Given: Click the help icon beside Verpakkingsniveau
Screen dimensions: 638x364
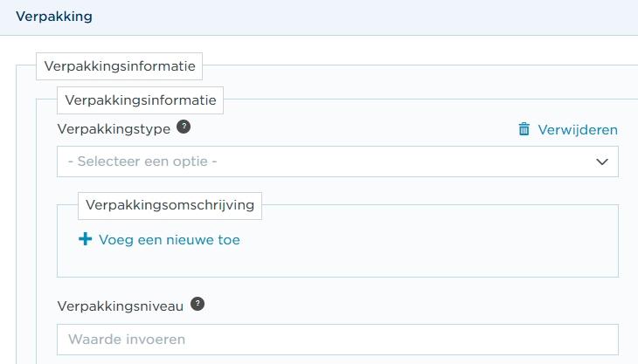Looking at the screenshot, I should click(x=198, y=304).
